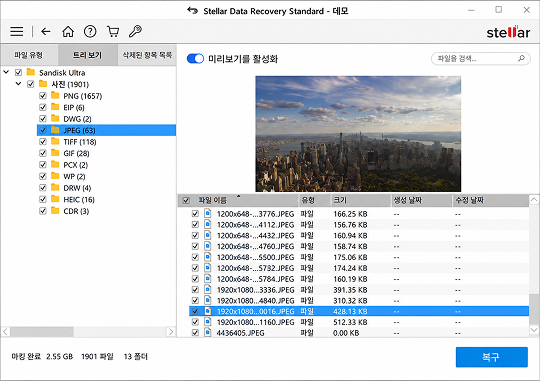Click the 160.19 KB size cell
540x381 pixels.
[x=350, y=279]
